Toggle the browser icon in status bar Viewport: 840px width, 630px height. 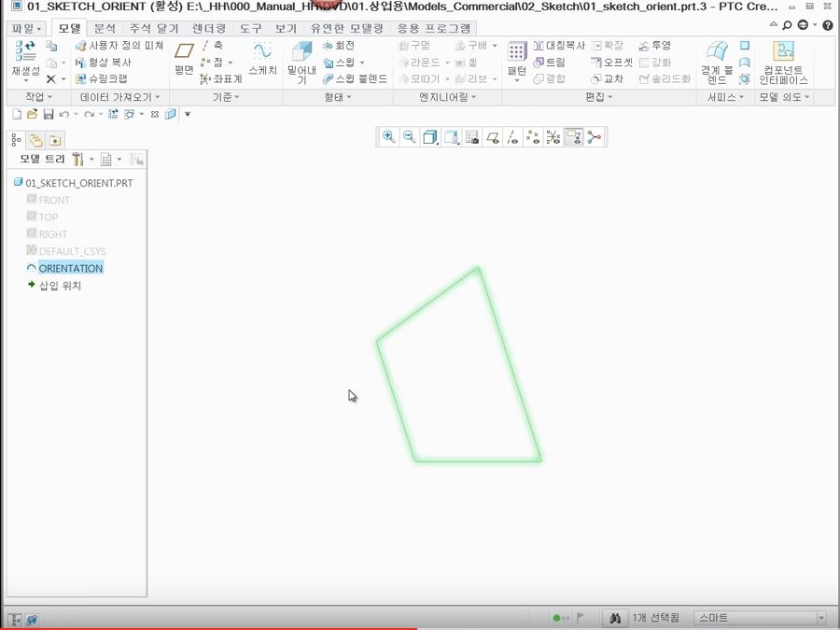pyautogui.click(x=32, y=620)
